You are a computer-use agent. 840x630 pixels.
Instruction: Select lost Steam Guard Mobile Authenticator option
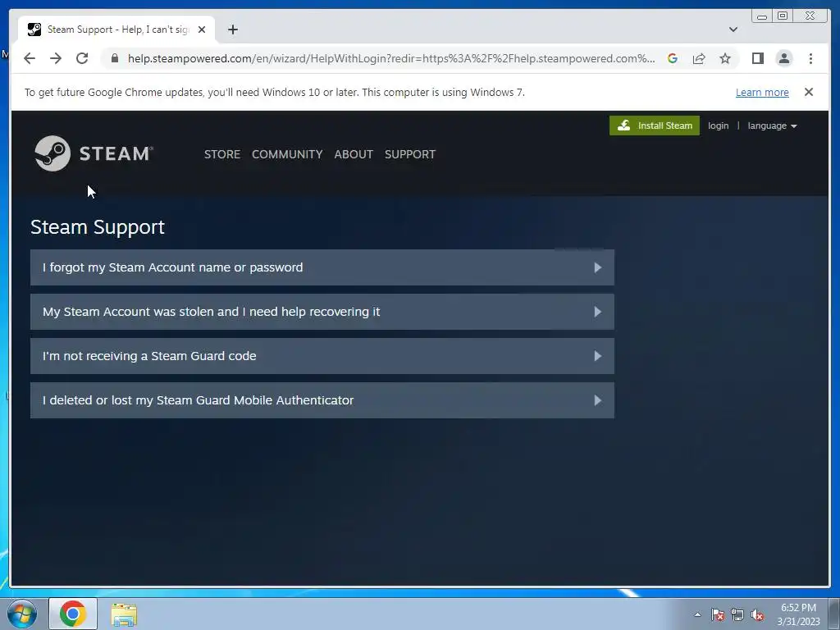(x=322, y=400)
